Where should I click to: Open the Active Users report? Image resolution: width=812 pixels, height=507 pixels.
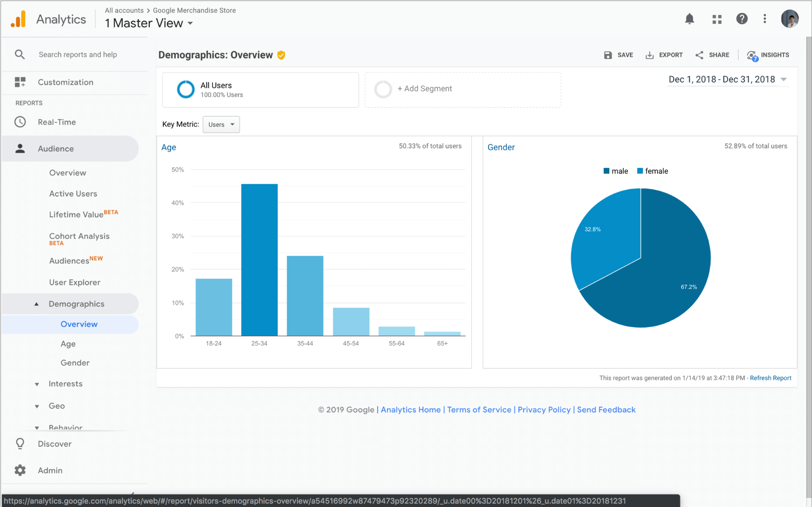coord(73,194)
